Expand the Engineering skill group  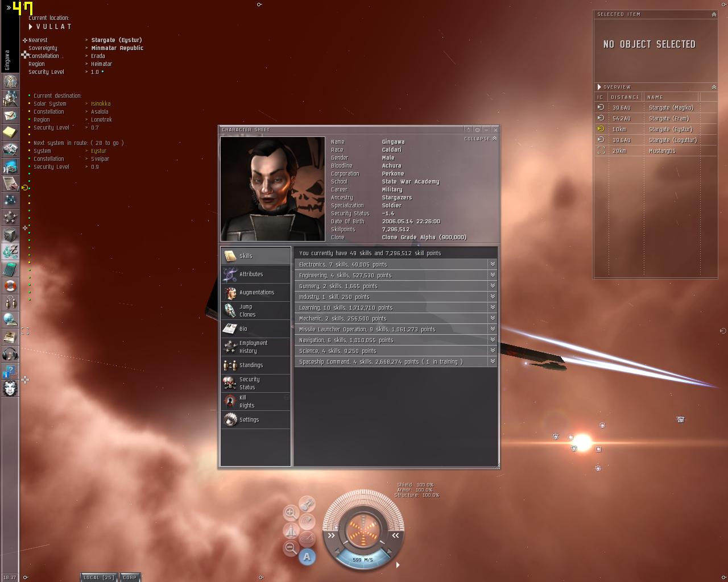click(493, 275)
